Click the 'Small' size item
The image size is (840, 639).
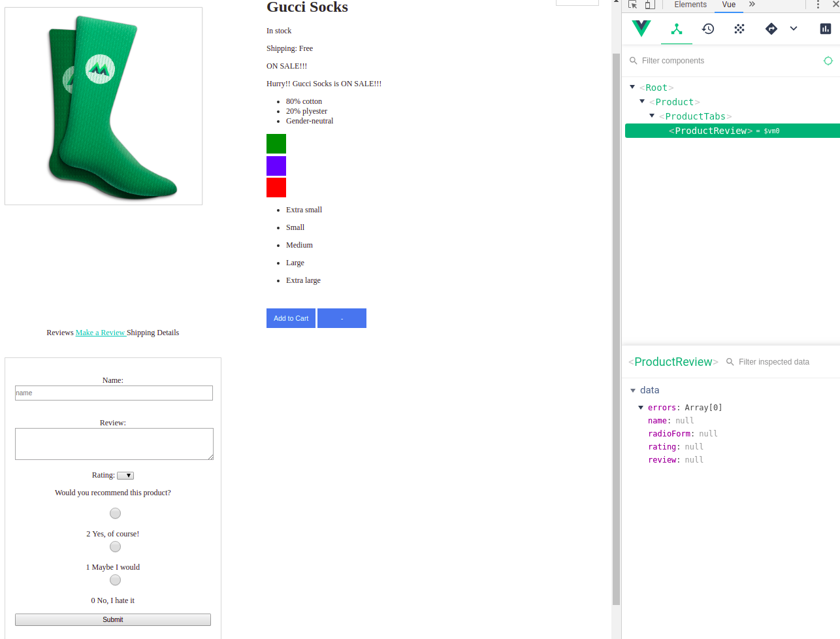click(x=295, y=227)
